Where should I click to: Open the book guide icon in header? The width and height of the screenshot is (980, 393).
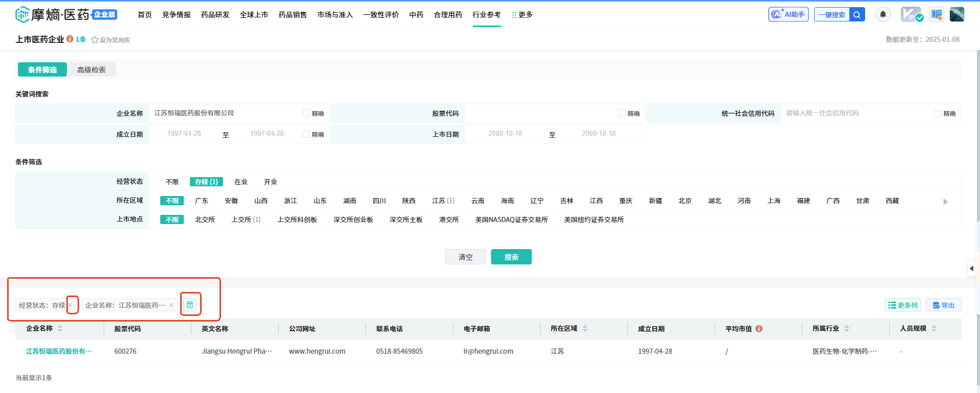coord(936,14)
